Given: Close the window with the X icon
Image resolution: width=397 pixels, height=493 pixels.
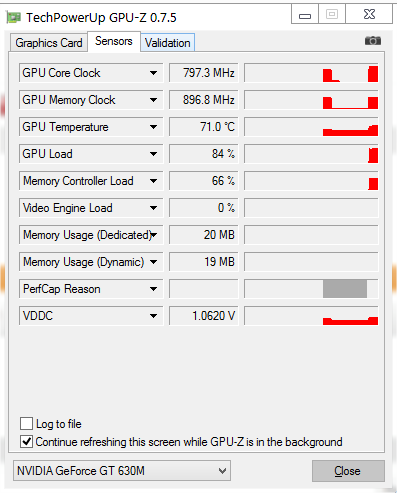Looking at the screenshot, I should (369, 15).
